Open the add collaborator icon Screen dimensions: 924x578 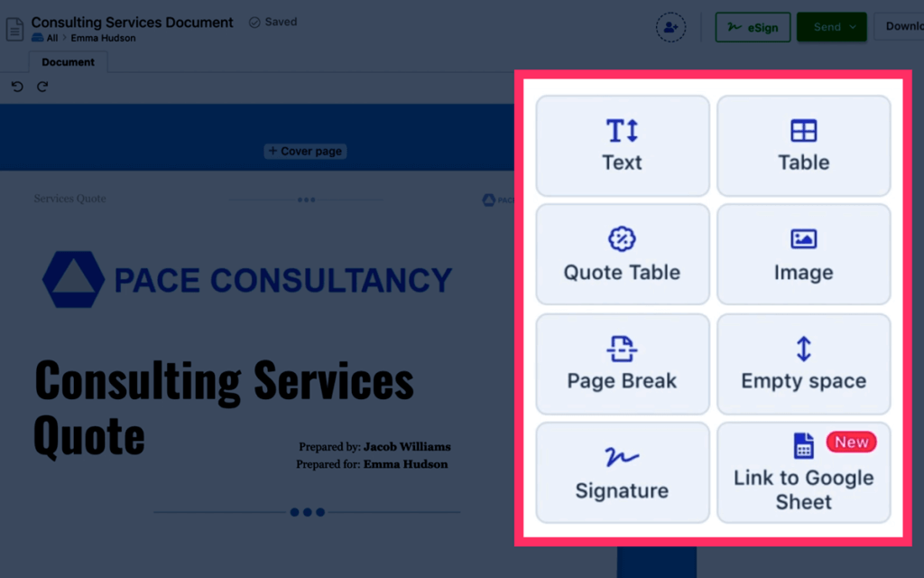670,27
